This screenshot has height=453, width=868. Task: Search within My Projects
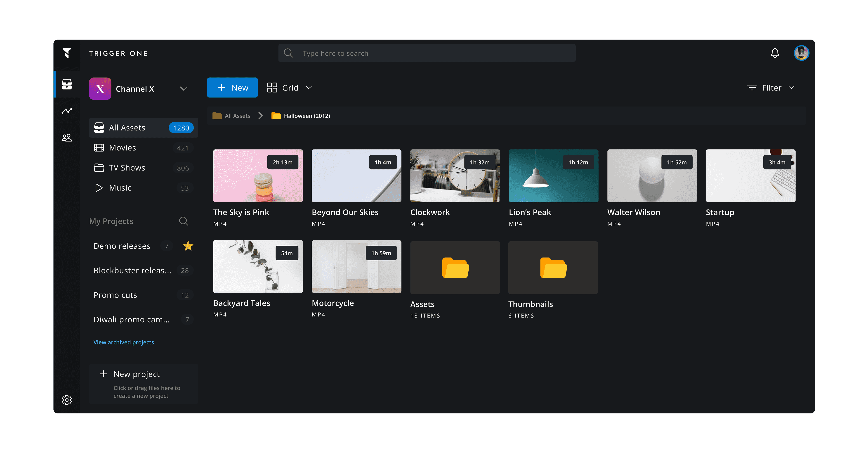point(183,221)
